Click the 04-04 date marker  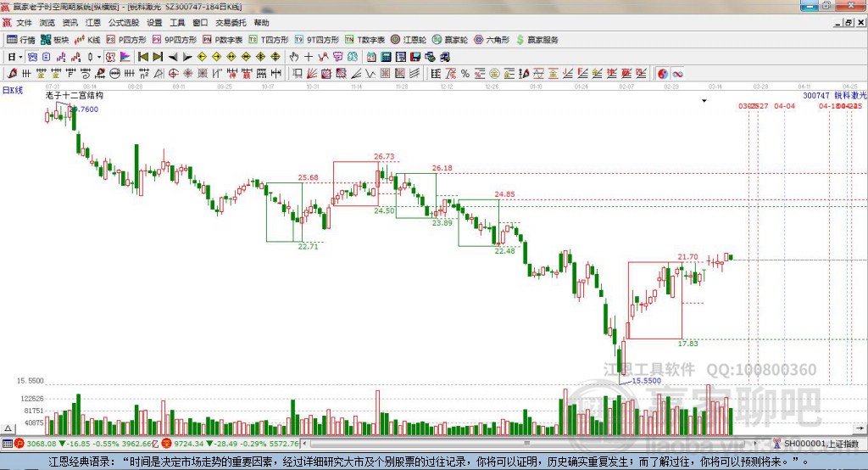tap(784, 106)
